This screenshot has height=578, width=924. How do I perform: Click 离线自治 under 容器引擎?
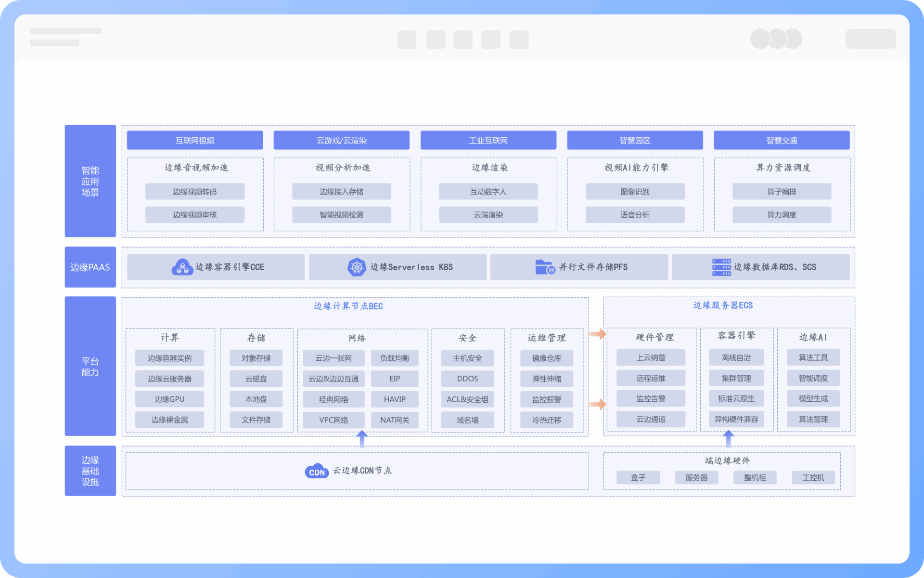coord(736,357)
